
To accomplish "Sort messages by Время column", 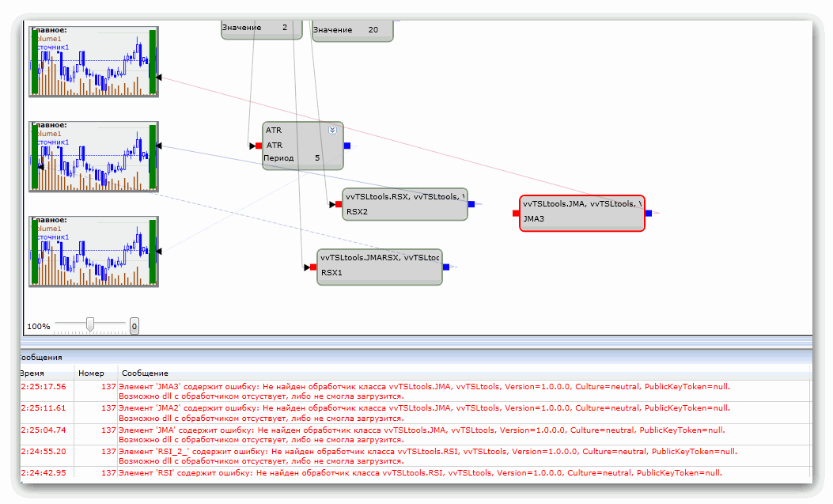I will click(x=47, y=373).
